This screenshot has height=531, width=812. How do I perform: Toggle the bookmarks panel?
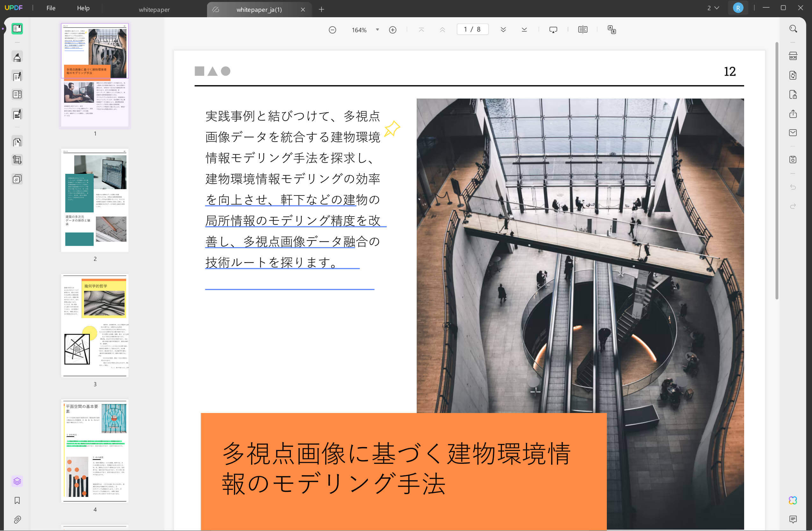18,500
